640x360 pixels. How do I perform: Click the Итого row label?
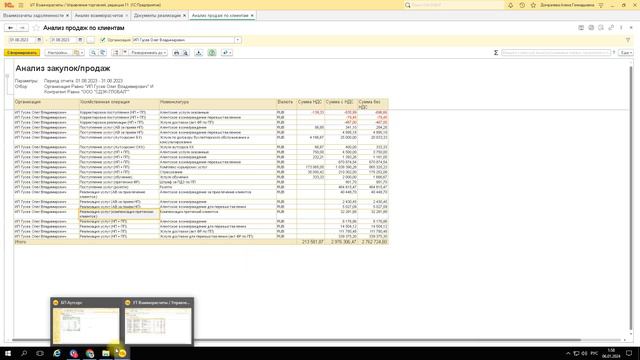click(20, 242)
